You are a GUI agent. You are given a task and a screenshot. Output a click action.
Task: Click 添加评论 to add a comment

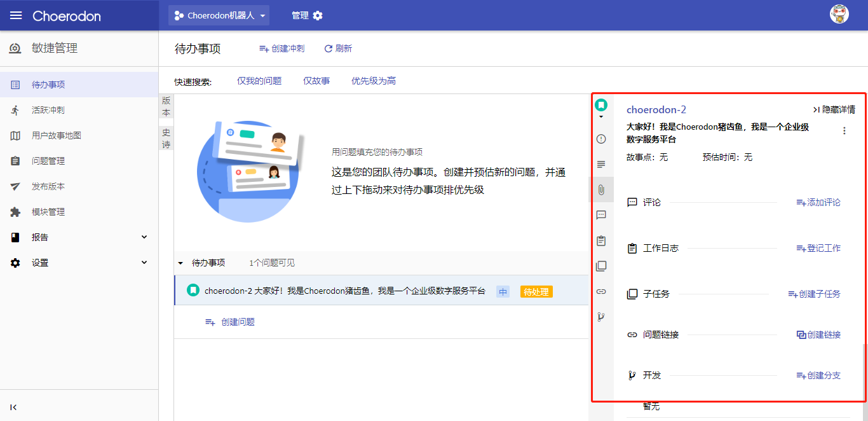[818, 202]
